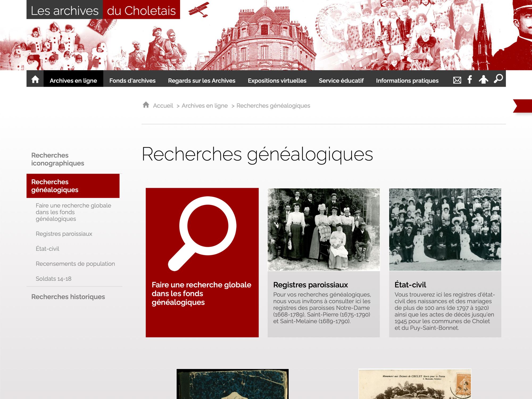Open the Archives en ligne menu
The image size is (532, 399).
(73, 81)
